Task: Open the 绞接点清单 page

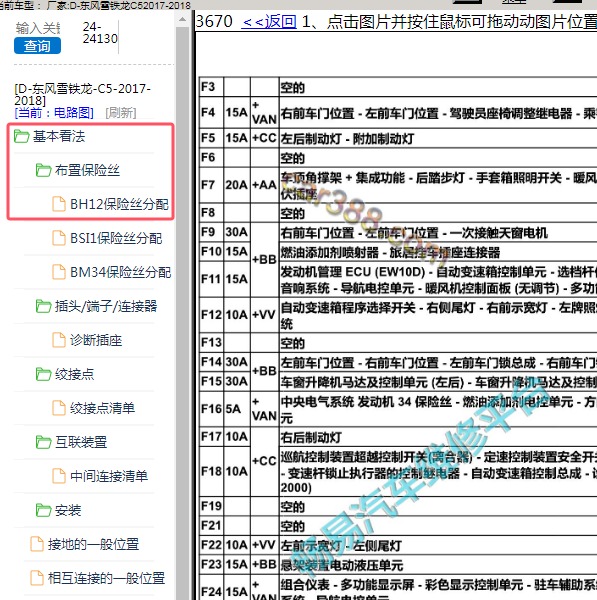Action: point(103,408)
